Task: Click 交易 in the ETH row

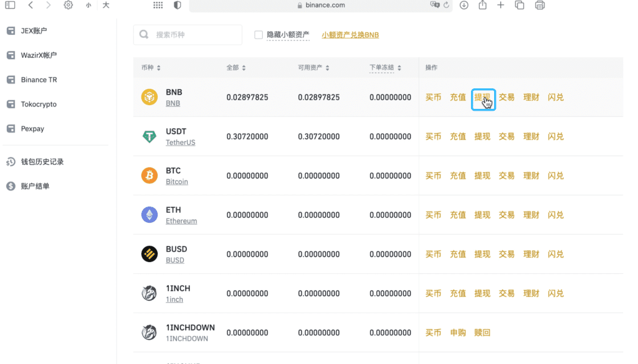Action: tap(507, 215)
